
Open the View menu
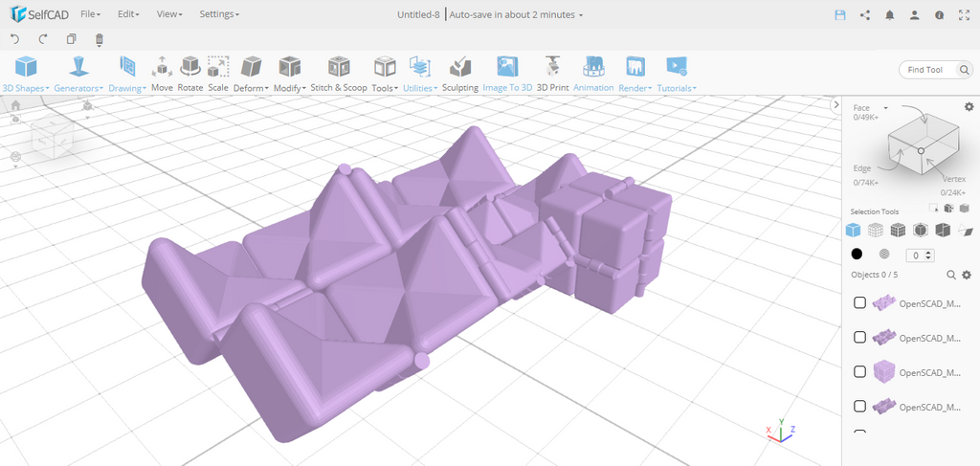coord(168,13)
